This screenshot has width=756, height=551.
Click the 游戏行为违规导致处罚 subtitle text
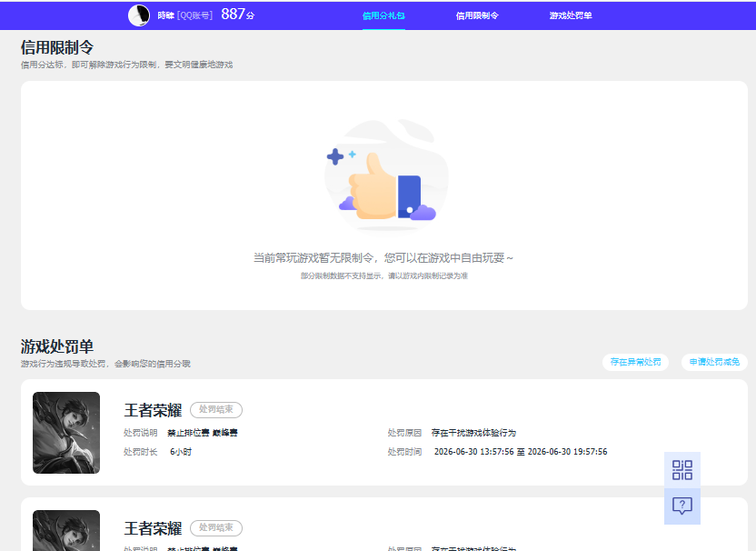[105, 364]
